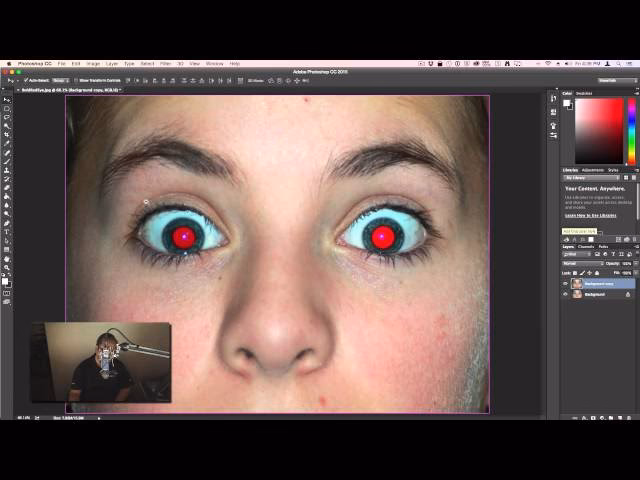Click the Apple menu logo
640x480 pixels.
click(9, 64)
